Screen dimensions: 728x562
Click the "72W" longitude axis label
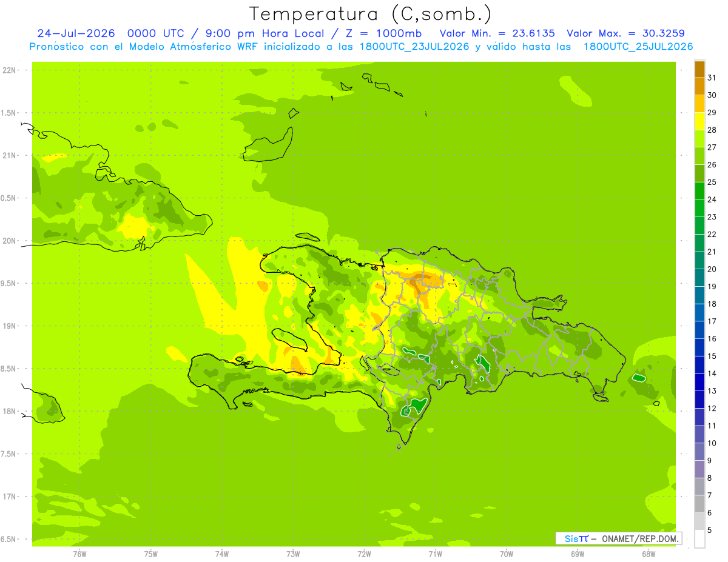[x=364, y=554]
